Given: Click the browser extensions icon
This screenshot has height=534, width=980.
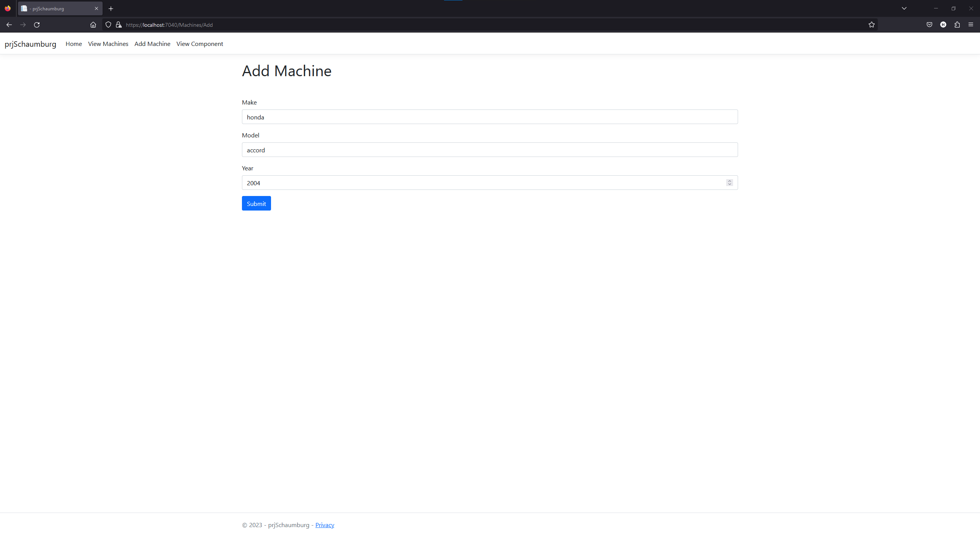Looking at the screenshot, I should tap(957, 24).
